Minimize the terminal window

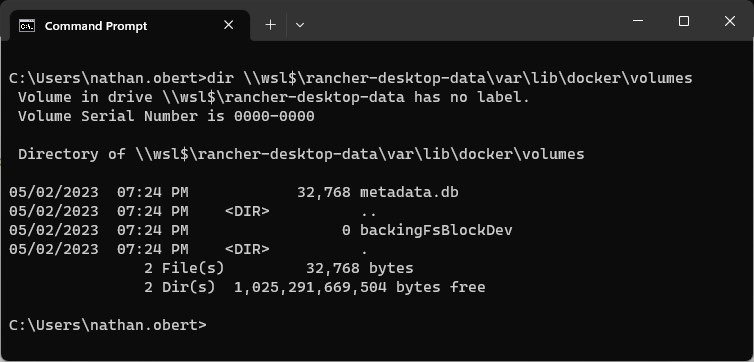(x=638, y=21)
